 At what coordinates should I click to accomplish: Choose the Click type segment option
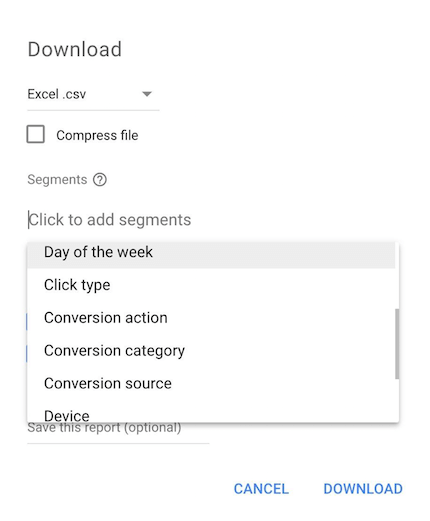tap(211, 285)
